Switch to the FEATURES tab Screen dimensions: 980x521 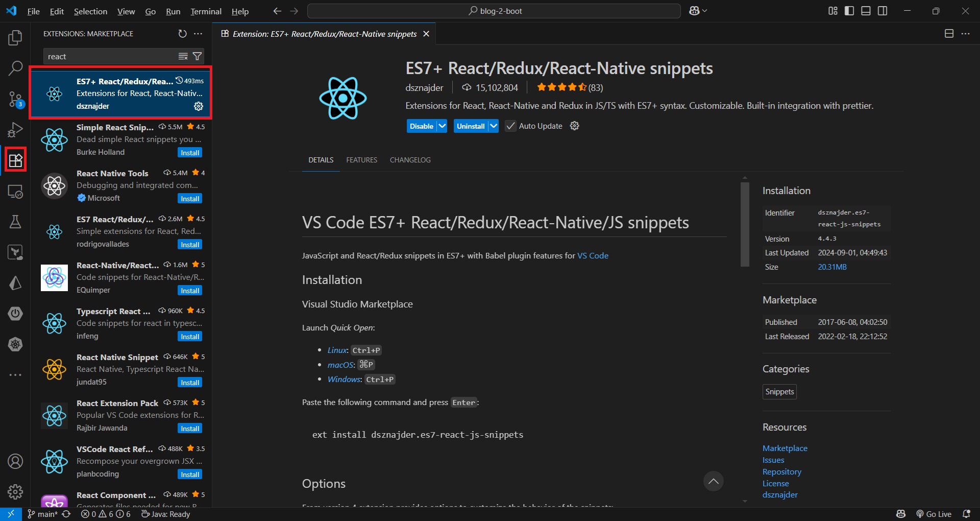tap(361, 160)
